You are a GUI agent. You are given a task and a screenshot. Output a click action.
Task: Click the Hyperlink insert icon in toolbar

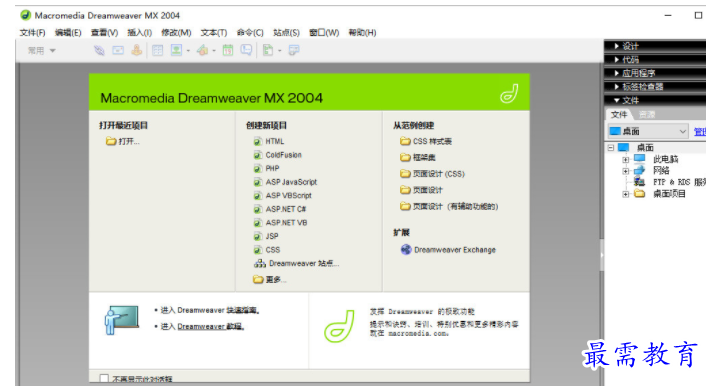pos(99,50)
